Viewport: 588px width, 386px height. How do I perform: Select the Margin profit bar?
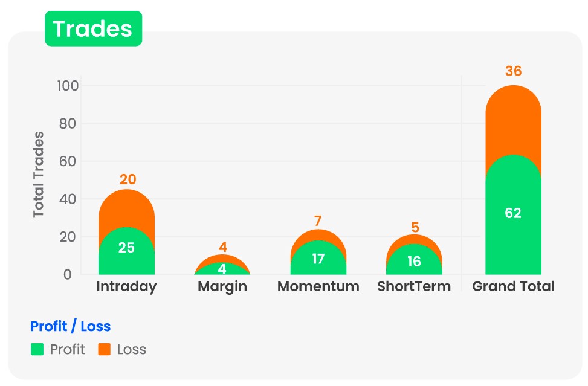(x=222, y=269)
